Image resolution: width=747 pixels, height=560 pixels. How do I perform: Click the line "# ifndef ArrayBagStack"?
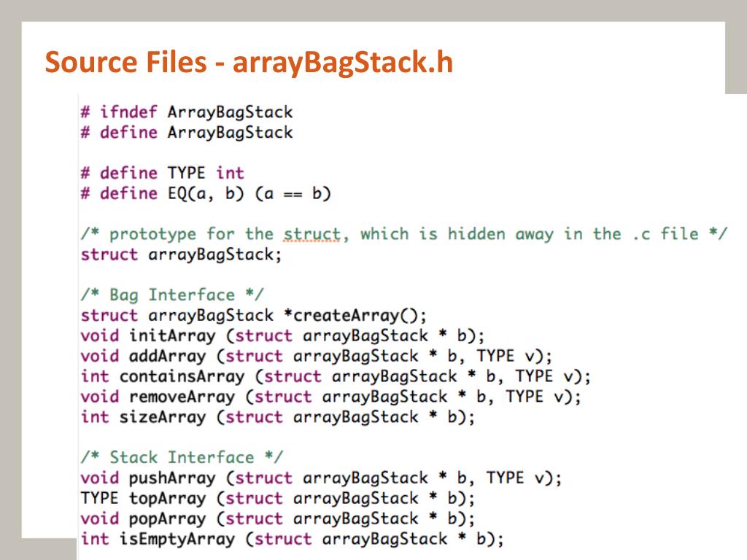tap(187, 112)
